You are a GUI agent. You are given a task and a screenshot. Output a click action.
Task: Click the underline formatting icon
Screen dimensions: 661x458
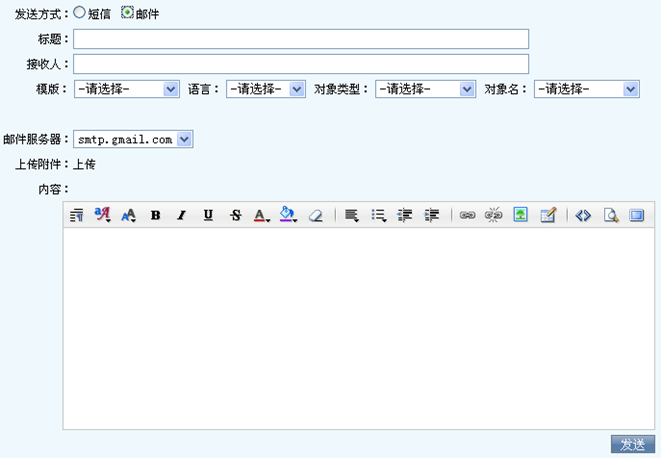pos(208,215)
